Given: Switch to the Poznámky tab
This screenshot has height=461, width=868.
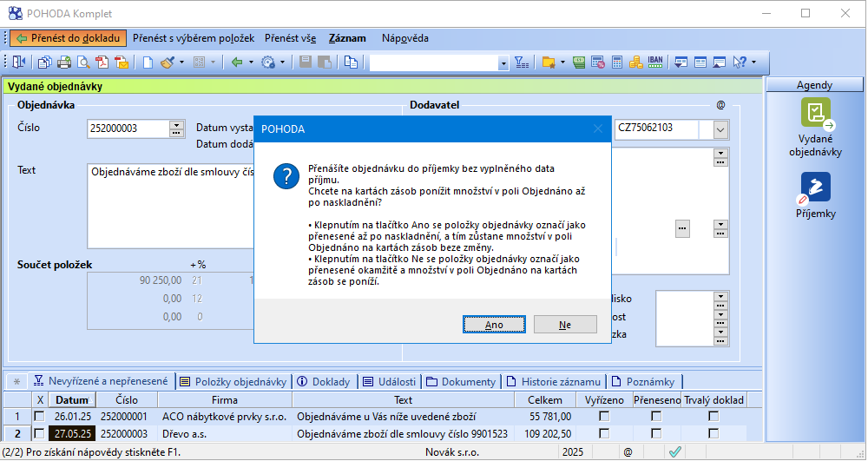Looking at the screenshot, I should tap(644, 381).
